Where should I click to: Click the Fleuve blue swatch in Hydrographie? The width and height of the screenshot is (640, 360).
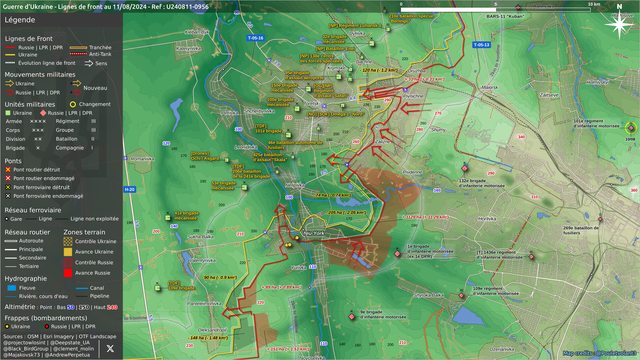click(12, 288)
